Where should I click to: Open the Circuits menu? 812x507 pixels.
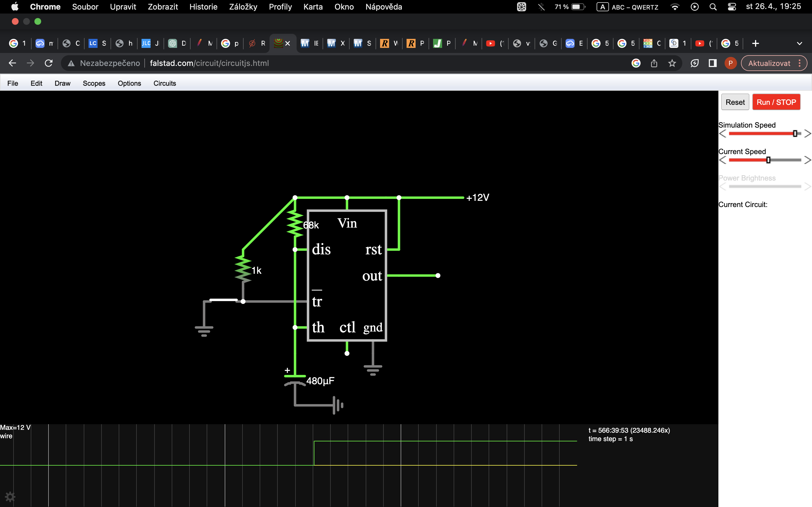(x=164, y=83)
